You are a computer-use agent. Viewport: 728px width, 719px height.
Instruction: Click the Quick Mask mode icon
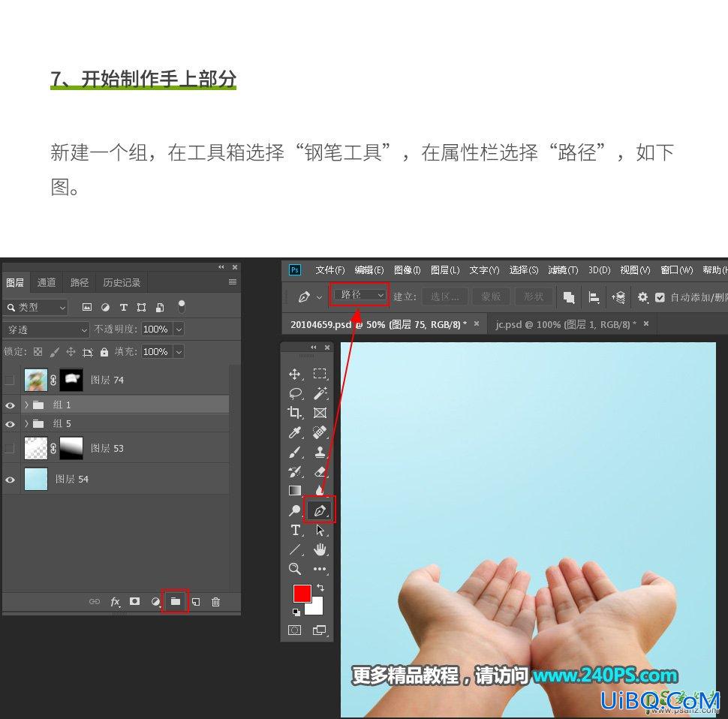click(x=294, y=630)
